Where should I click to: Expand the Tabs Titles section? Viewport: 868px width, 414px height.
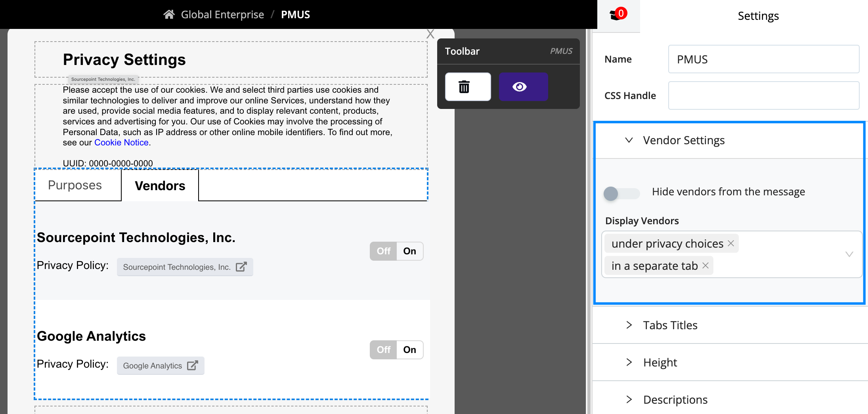pyautogui.click(x=729, y=325)
